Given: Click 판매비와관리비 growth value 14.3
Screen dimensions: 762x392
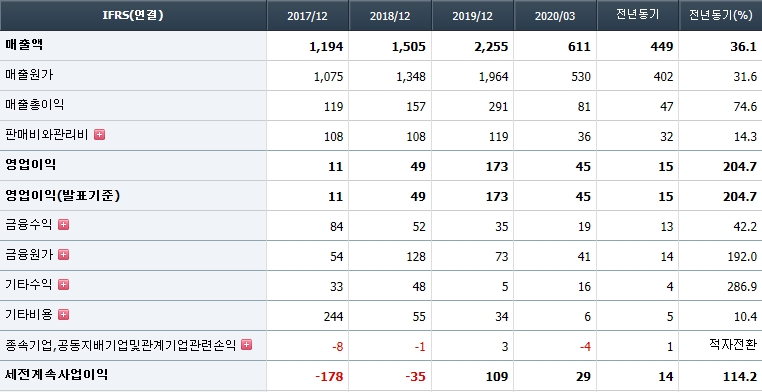Looking at the screenshot, I should pyautogui.click(x=746, y=137).
